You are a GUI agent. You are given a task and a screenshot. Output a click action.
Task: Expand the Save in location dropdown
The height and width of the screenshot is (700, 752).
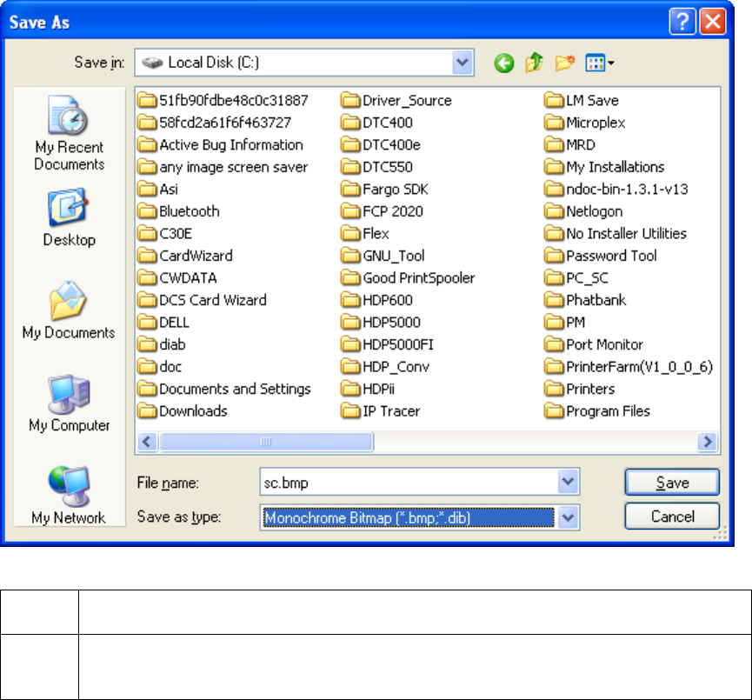click(463, 63)
